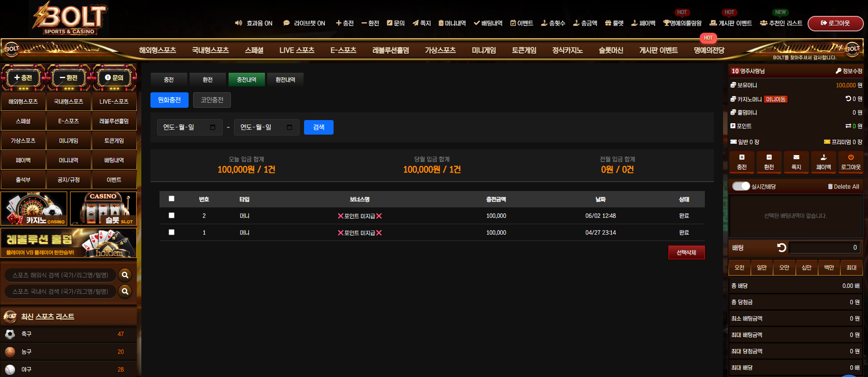Toggle the 실시간배당 switch
Screen dimensions: 868x377
741,186
